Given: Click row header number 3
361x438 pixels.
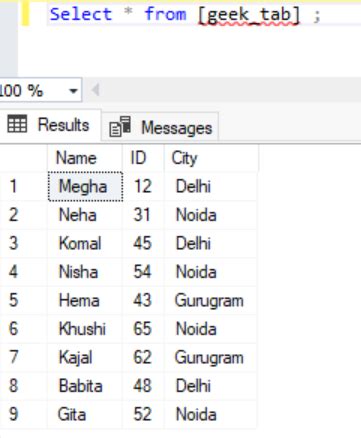Looking at the screenshot, I should tap(23, 243).
